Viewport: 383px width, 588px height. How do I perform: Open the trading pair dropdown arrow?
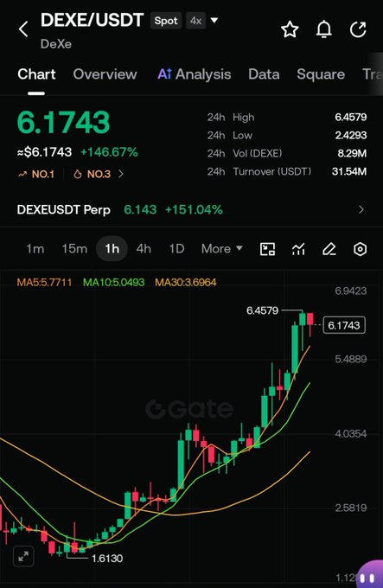[214, 20]
